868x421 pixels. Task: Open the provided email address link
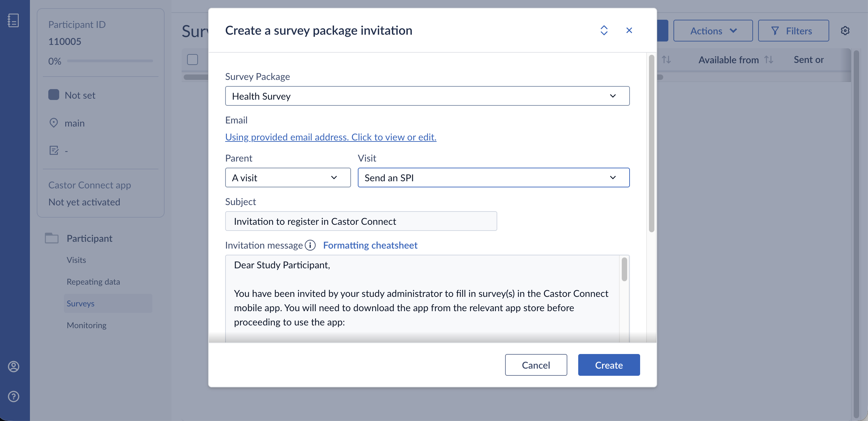pyautogui.click(x=331, y=137)
